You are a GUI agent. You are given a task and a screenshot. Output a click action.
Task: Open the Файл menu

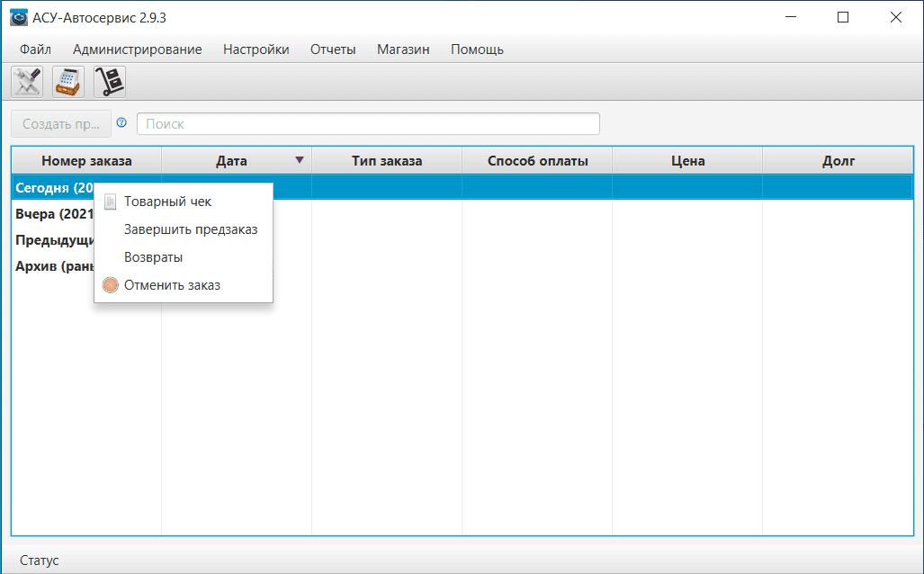click(35, 49)
